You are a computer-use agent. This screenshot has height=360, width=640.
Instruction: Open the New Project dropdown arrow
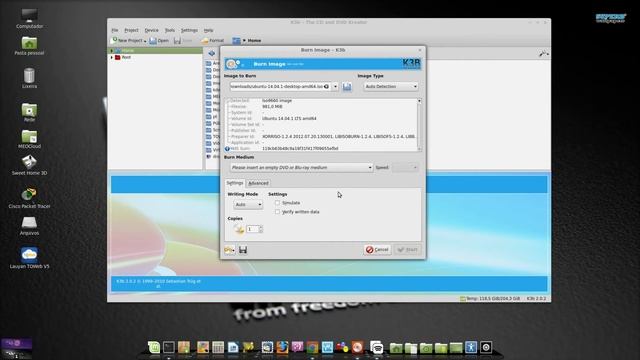tap(145, 41)
